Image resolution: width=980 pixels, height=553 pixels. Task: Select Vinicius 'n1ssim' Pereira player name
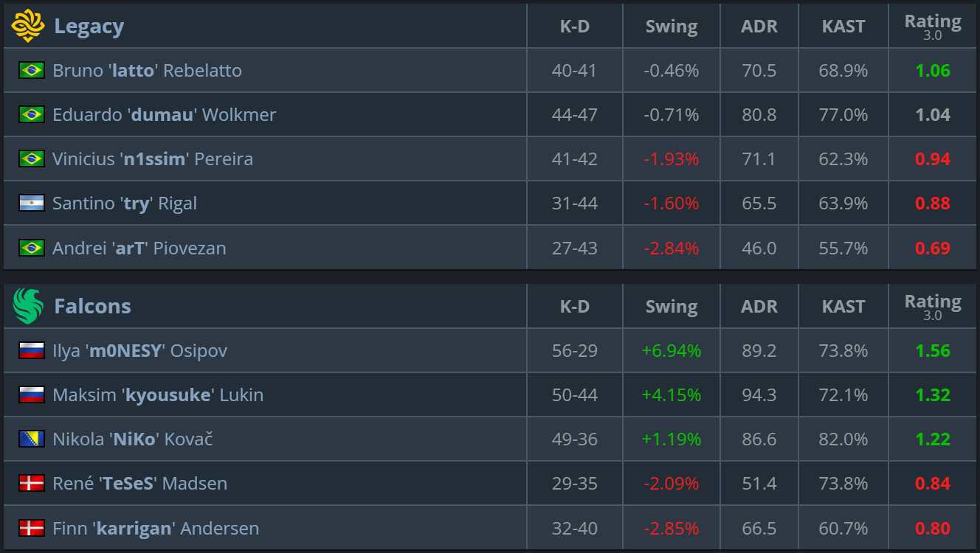(153, 159)
